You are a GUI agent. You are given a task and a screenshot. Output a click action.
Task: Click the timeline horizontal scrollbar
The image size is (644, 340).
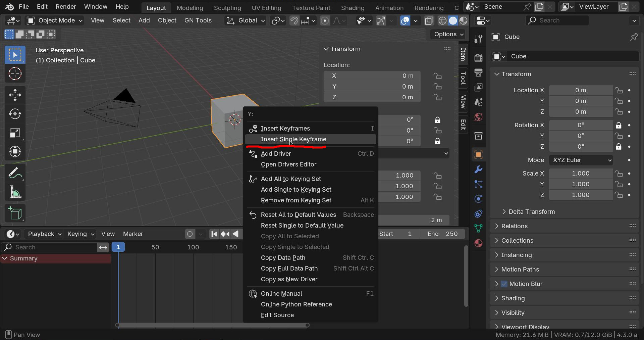(x=212, y=325)
